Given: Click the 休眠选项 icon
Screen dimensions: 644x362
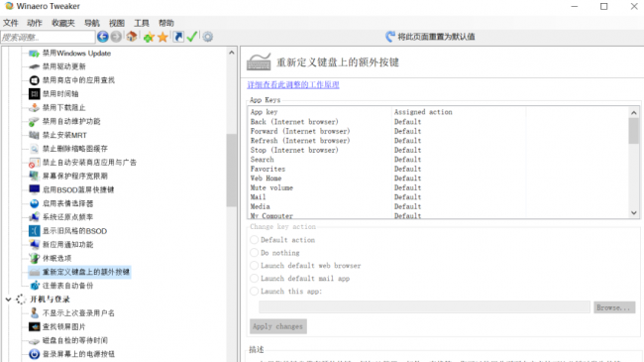Looking at the screenshot, I should pos(34,258).
